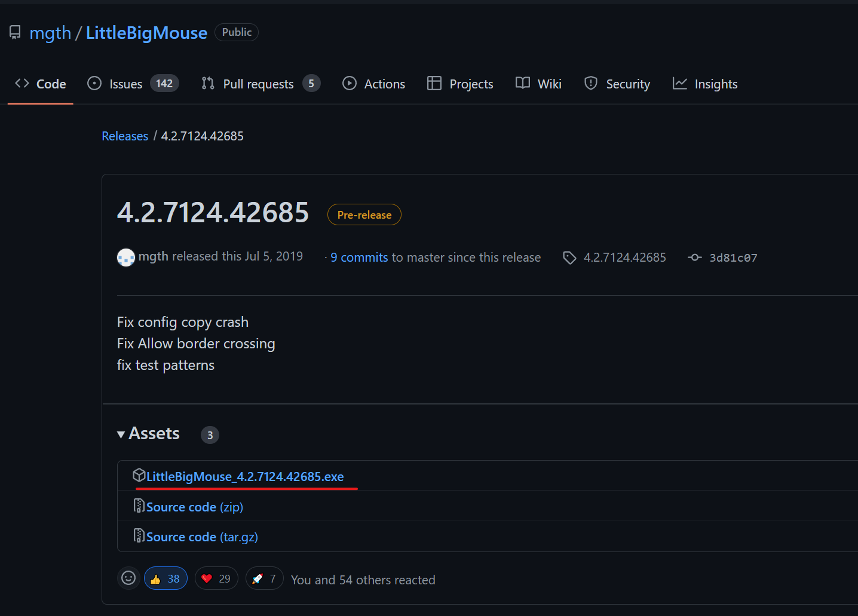The image size is (858, 616).
Task: Click the Public visibility badge
Action: tap(237, 32)
